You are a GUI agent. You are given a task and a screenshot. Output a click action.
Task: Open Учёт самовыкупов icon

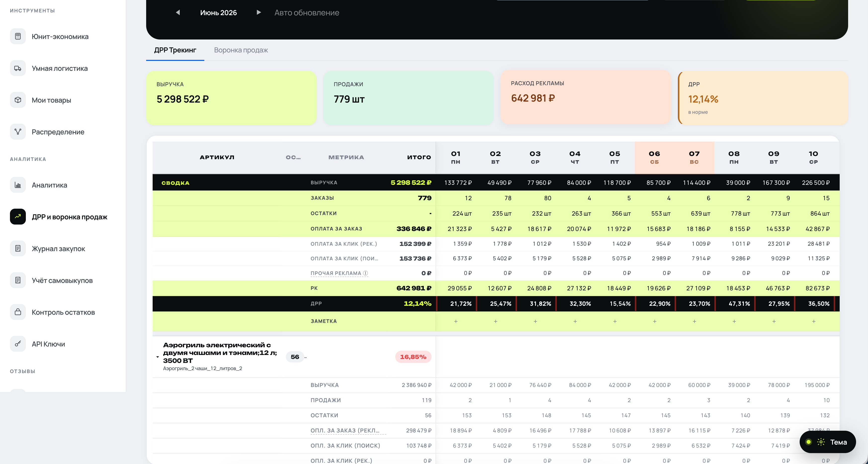click(18, 280)
